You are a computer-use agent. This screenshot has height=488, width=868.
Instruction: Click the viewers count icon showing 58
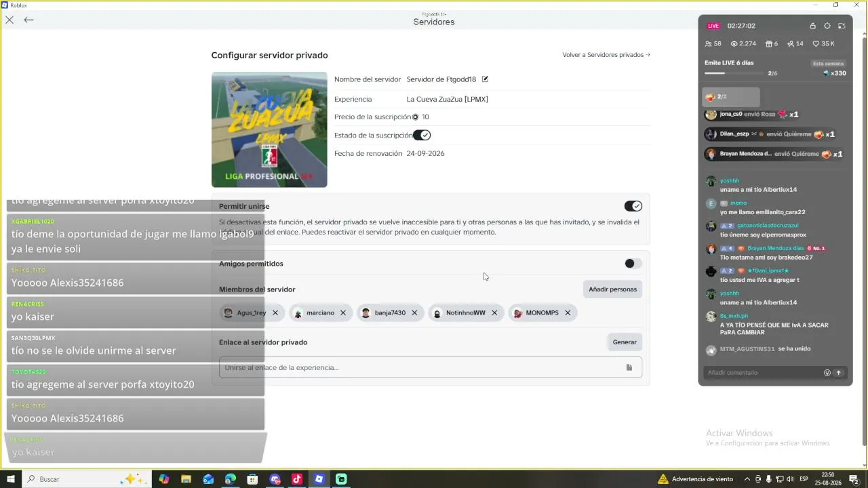pos(709,44)
